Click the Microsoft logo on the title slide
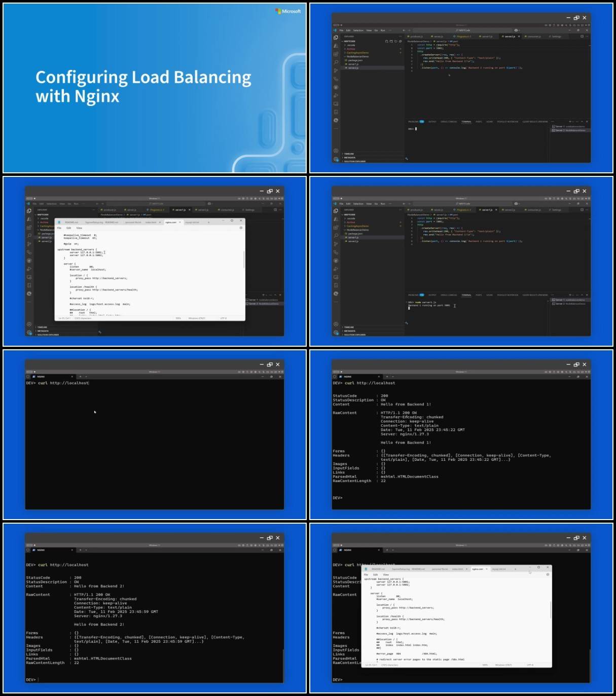Image resolution: width=616 pixels, height=696 pixels. (x=288, y=11)
